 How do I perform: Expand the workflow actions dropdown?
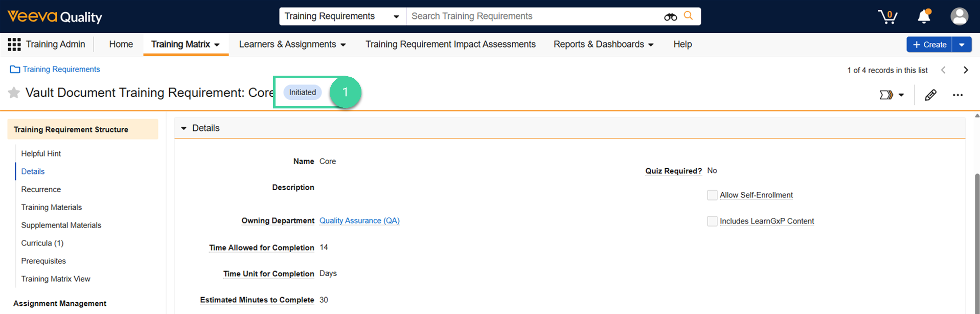click(892, 95)
